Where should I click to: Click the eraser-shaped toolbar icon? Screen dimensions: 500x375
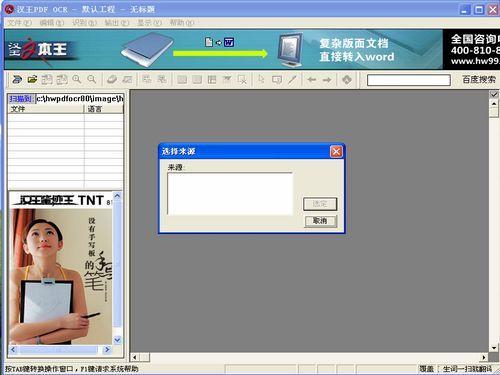pos(112,79)
